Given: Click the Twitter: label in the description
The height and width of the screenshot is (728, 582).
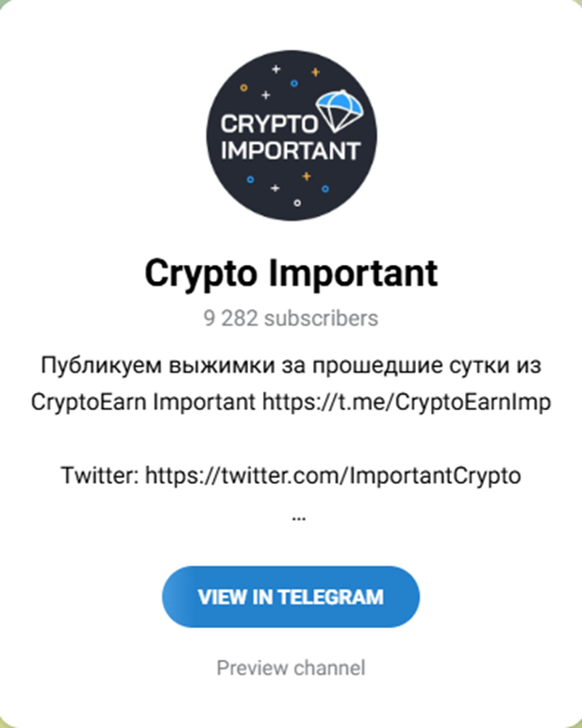Looking at the screenshot, I should pos(100,476).
